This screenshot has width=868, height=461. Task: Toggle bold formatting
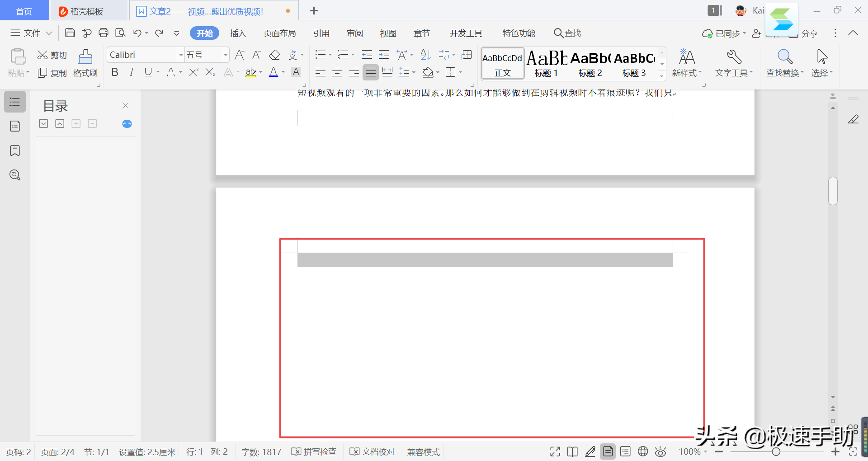(x=114, y=72)
